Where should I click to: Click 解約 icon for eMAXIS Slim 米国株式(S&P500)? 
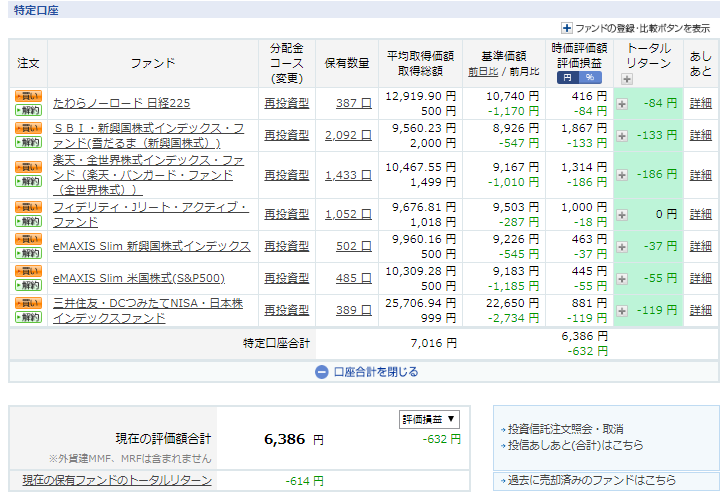coord(28,285)
